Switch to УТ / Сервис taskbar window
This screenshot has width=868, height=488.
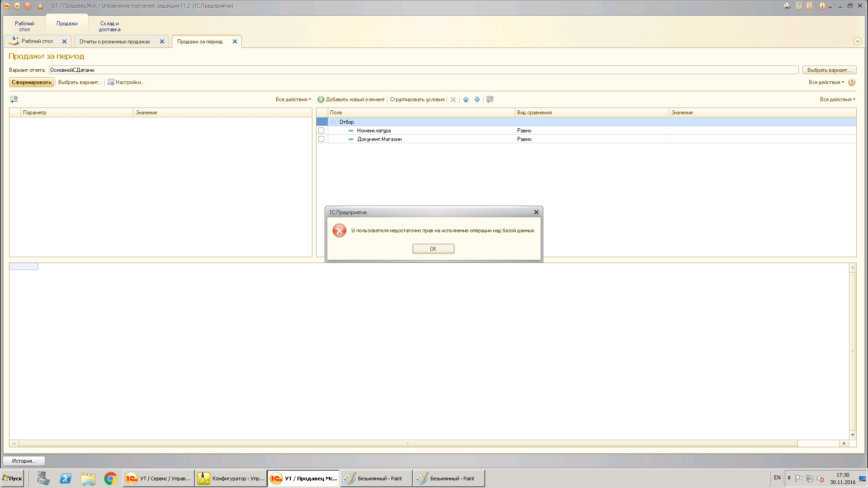coord(158,479)
